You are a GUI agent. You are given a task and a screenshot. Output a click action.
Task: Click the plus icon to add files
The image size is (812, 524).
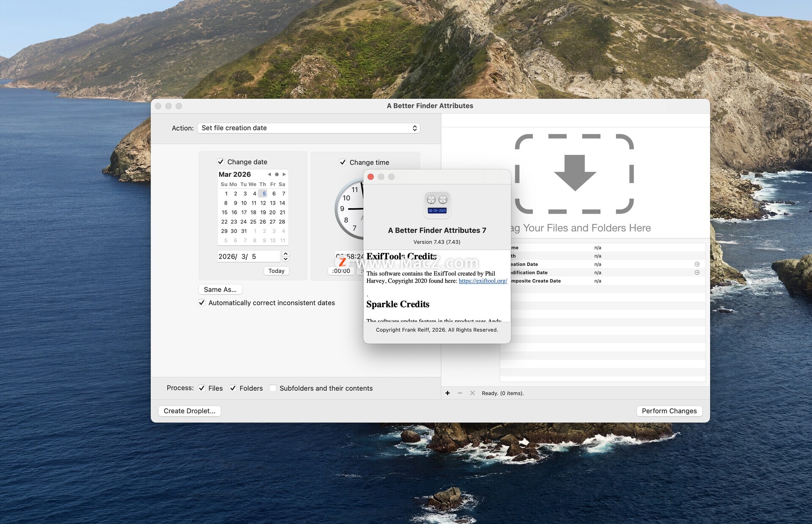tap(447, 393)
